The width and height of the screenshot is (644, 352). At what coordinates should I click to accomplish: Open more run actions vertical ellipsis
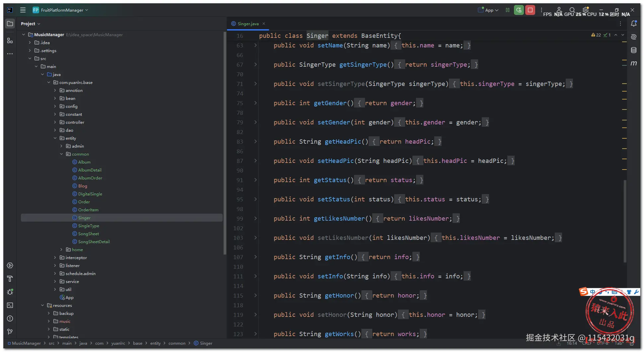coord(541,10)
